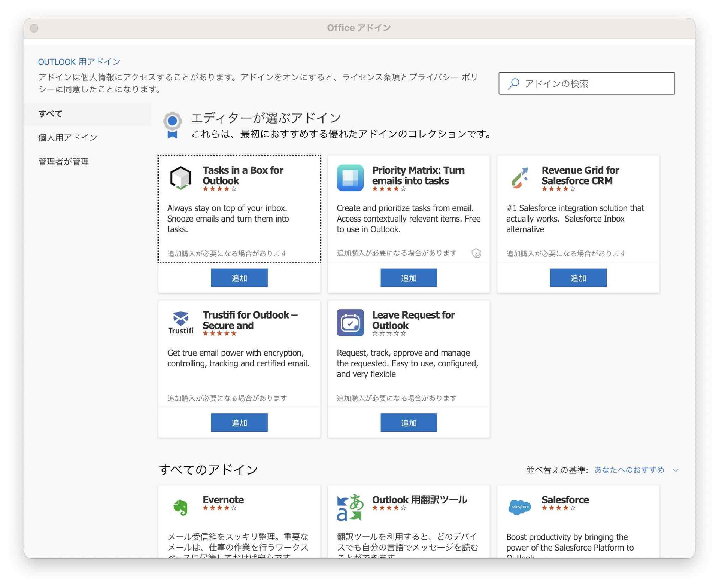Click star rating of Leave Request
Viewport: 719px width, 588px height.
click(x=389, y=333)
